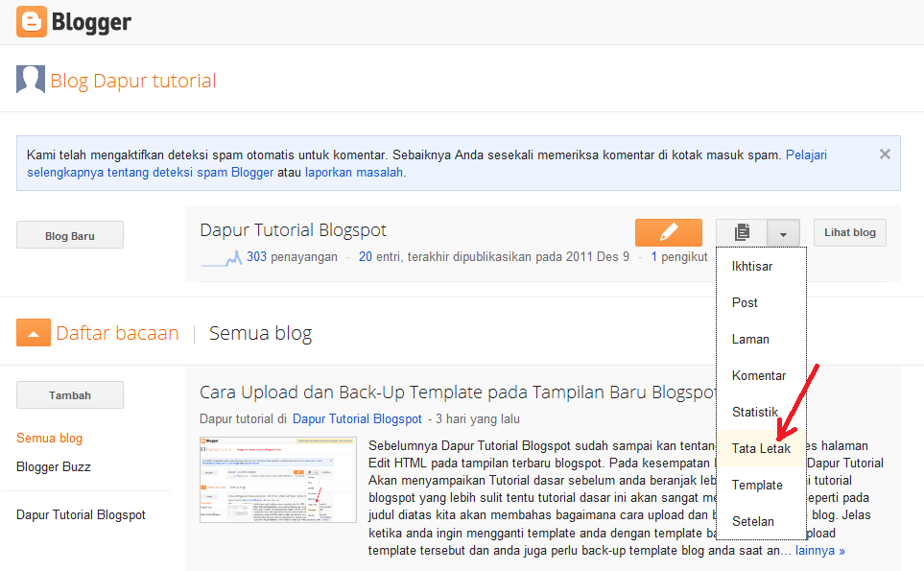The height and width of the screenshot is (571, 924).
Task: Click the lainnya » read more link
Action: point(819,551)
